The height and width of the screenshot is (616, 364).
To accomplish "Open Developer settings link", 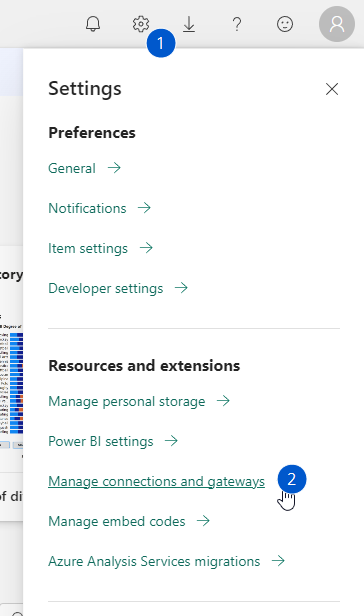I will point(106,288).
